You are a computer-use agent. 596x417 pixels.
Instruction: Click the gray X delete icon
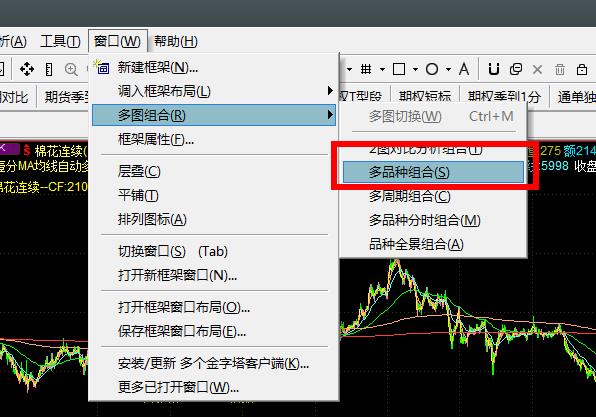(x=537, y=70)
